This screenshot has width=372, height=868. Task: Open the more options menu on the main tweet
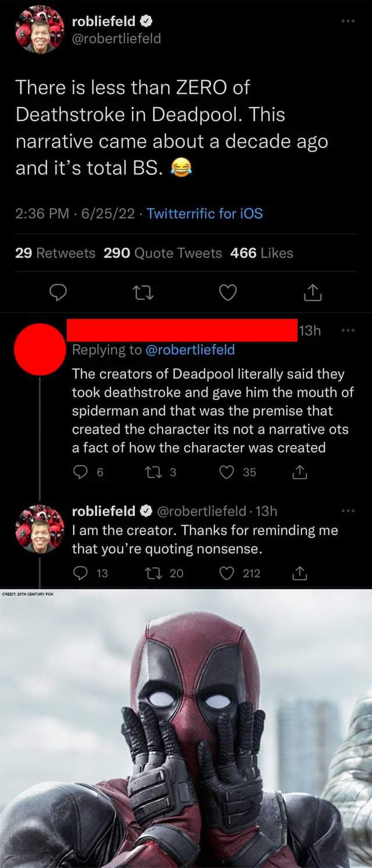348,20
